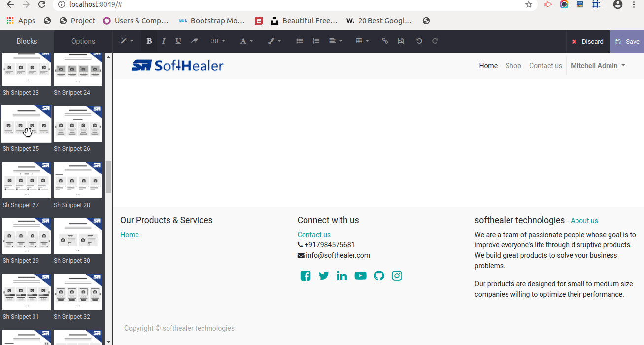This screenshot has width=644, height=345.
Task: Select the Sh Snippet 25 thumbnail
Action: tap(27, 124)
